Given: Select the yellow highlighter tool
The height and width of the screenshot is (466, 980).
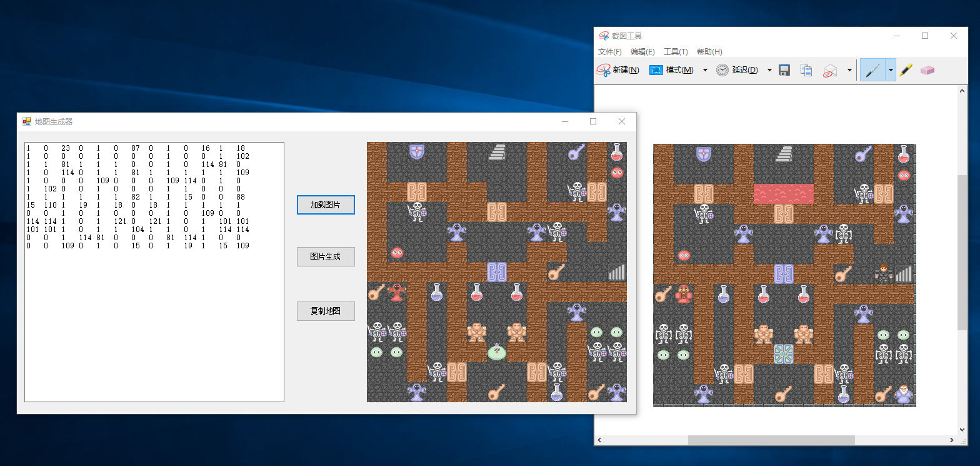Looking at the screenshot, I should [x=906, y=70].
